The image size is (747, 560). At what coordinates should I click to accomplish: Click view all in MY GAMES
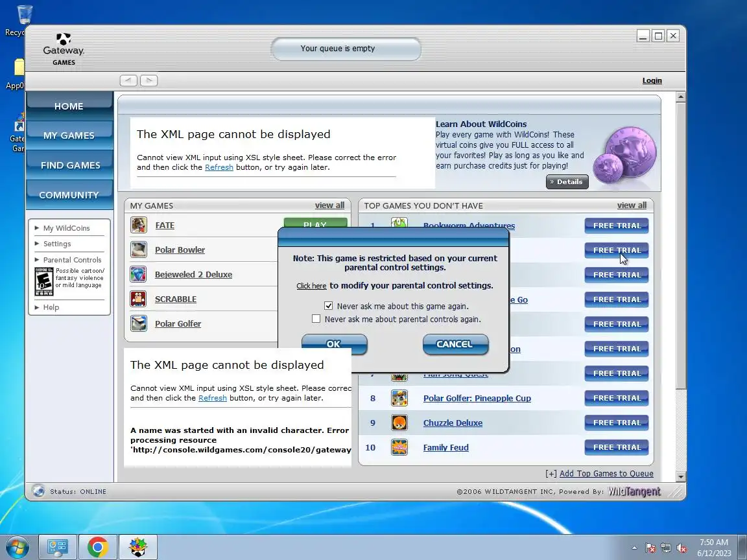pyautogui.click(x=329, y=205)
